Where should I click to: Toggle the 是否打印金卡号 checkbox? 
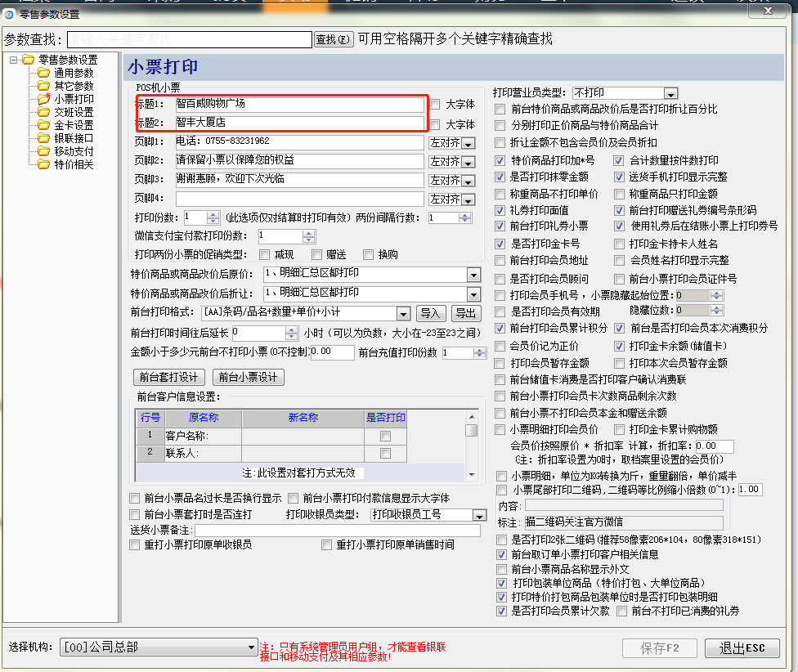click(501, 244)
